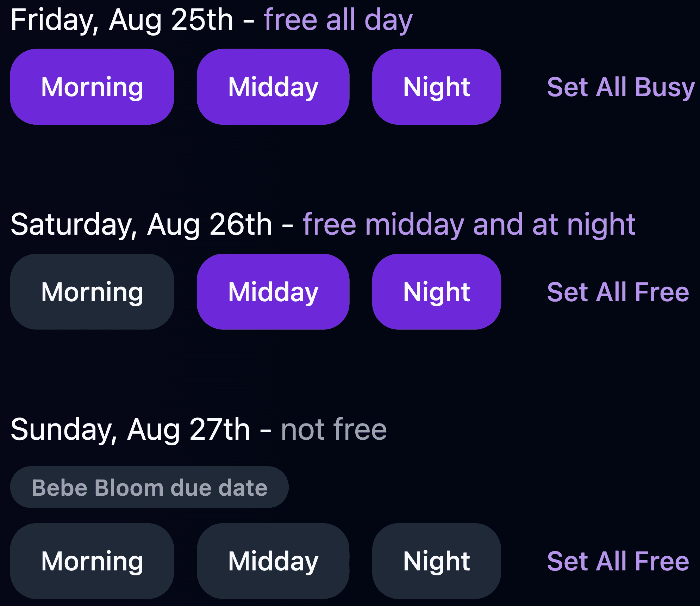Disable Midday availability on Saturday, Aug 26th
The image size is (700, 606).
coord(273,292)
